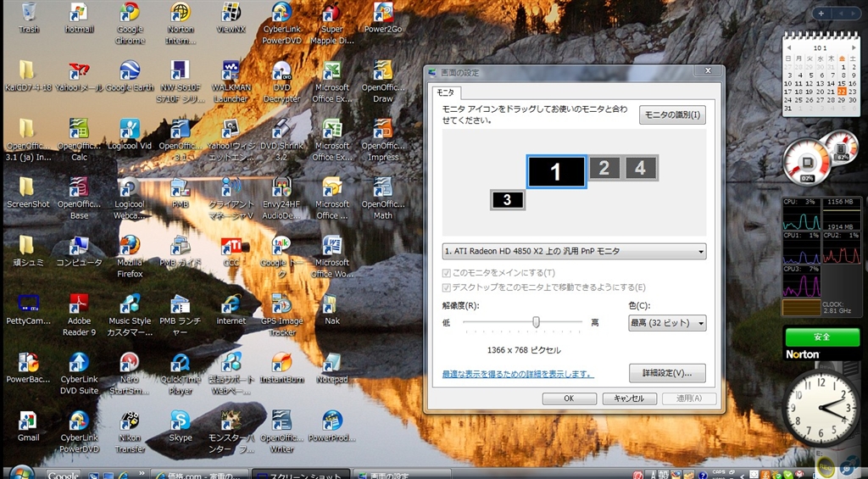The height and width of the screenshot is (479, 868).
Task: Click the モニタの識別(I) button
Action: [x=672, y=115]
